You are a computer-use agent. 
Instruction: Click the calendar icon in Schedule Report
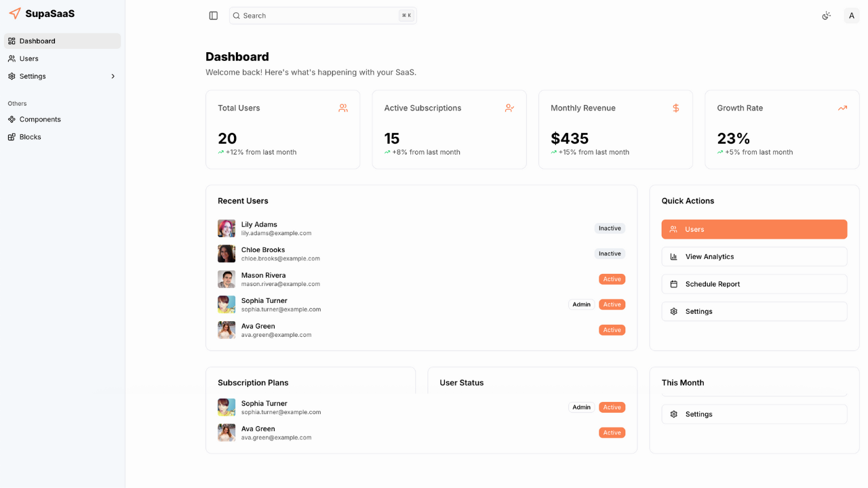[x=673, y=283]
